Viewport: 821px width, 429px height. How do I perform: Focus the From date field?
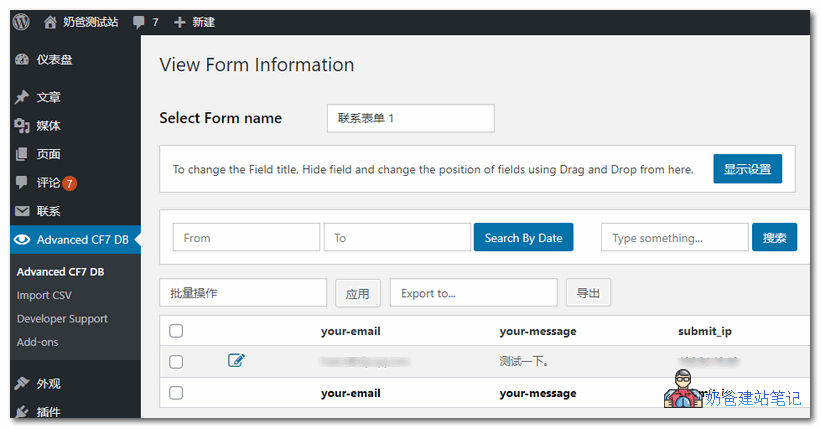tap(246, 238)
